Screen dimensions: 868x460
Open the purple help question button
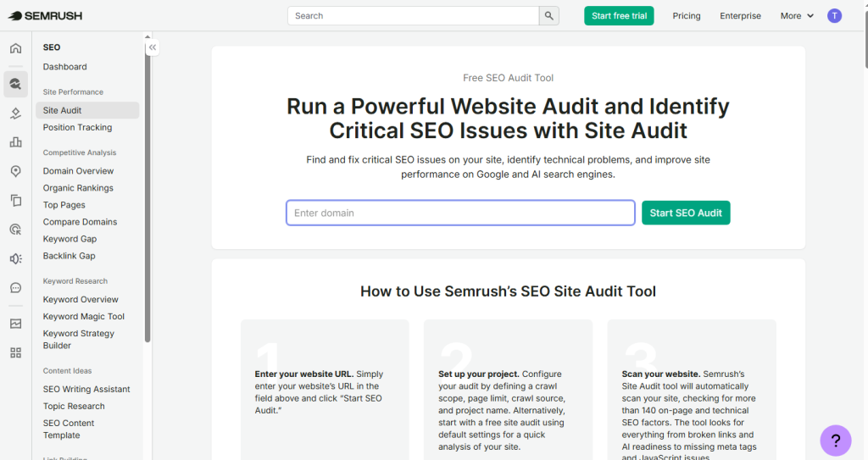pyautogui.click(x=835, y=441)
